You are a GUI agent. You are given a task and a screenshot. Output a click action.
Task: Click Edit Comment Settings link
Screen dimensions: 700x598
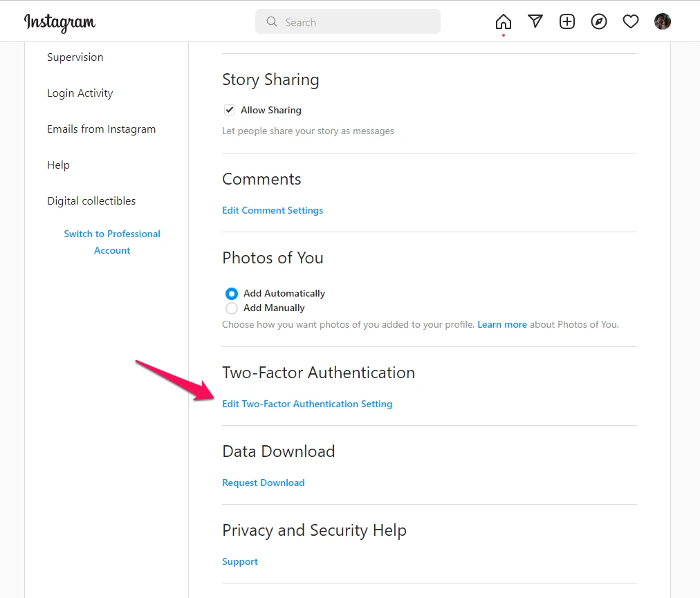point(273,210)
